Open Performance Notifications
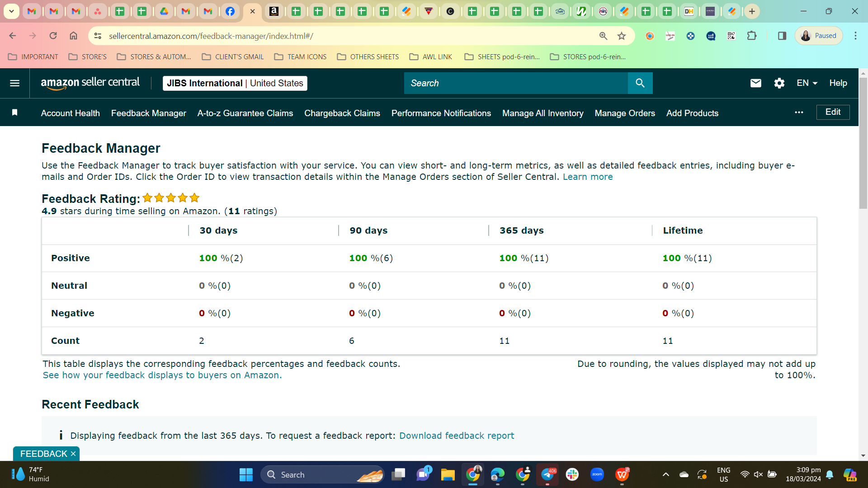Screen dimensions: 868x488 [x=441, y=113]
